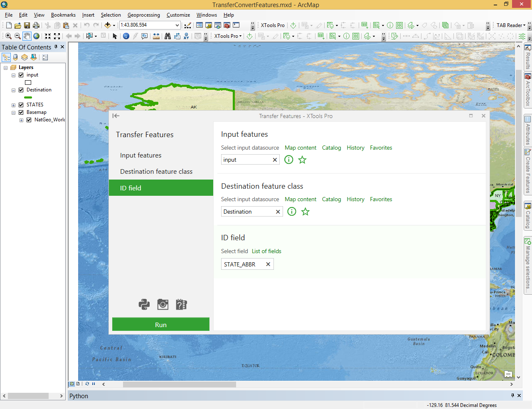Screen dimensions: 532x409
Task: Open the Find binoculars tool
Action: point(167,36)
